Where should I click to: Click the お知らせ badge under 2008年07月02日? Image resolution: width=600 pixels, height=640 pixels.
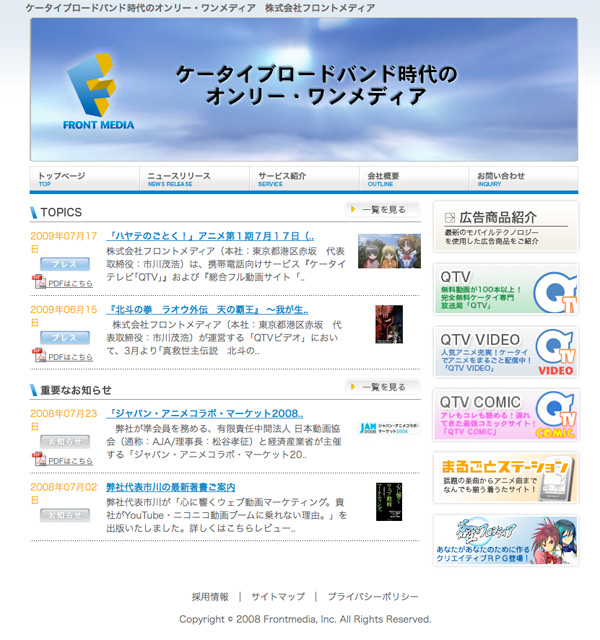(65, 515)
